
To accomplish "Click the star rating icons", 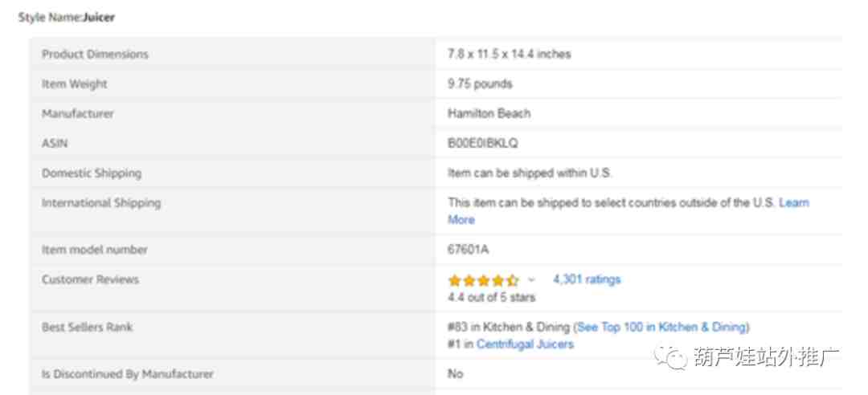I will (x=483, y=280).
